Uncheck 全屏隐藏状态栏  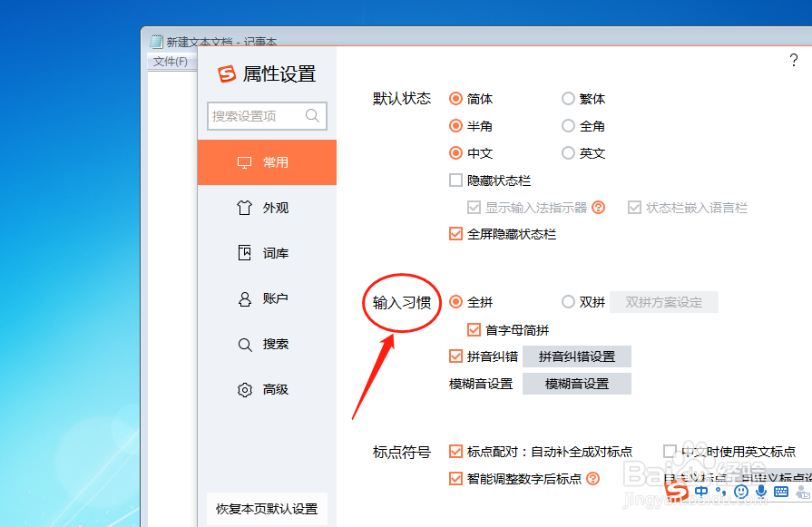[455, 234]
